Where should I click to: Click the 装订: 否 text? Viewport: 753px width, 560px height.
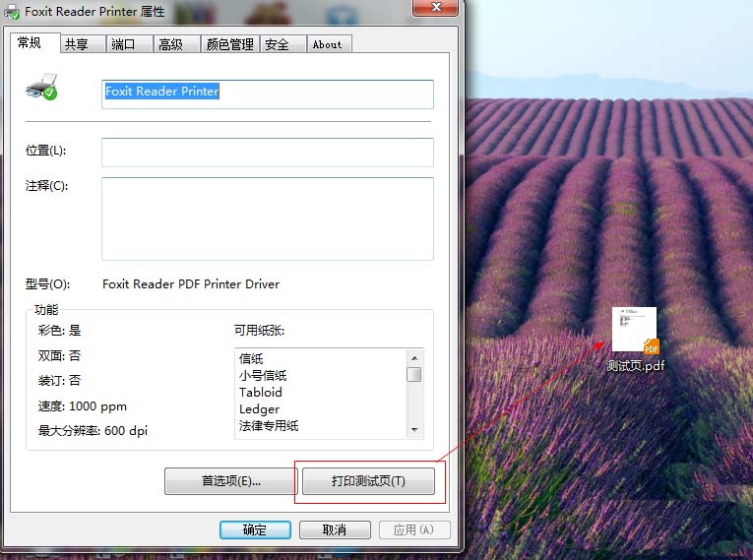[59, 381]
